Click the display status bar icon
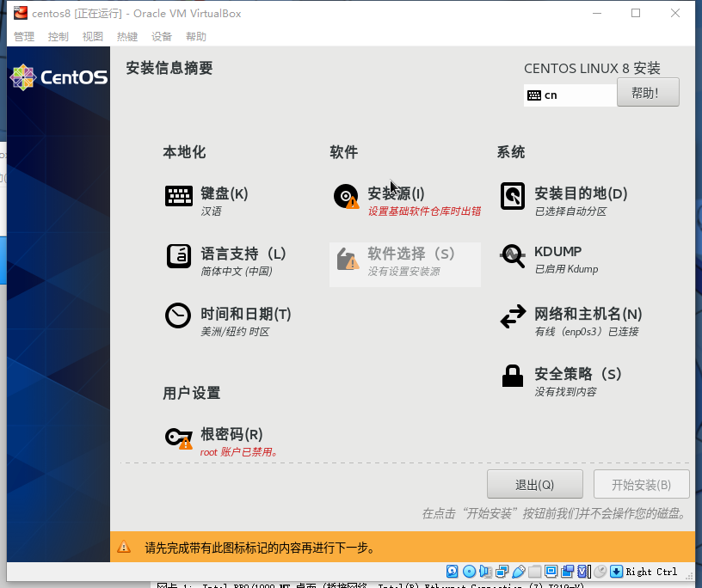This screenshot has height=588, width=702. pos(551,572)
